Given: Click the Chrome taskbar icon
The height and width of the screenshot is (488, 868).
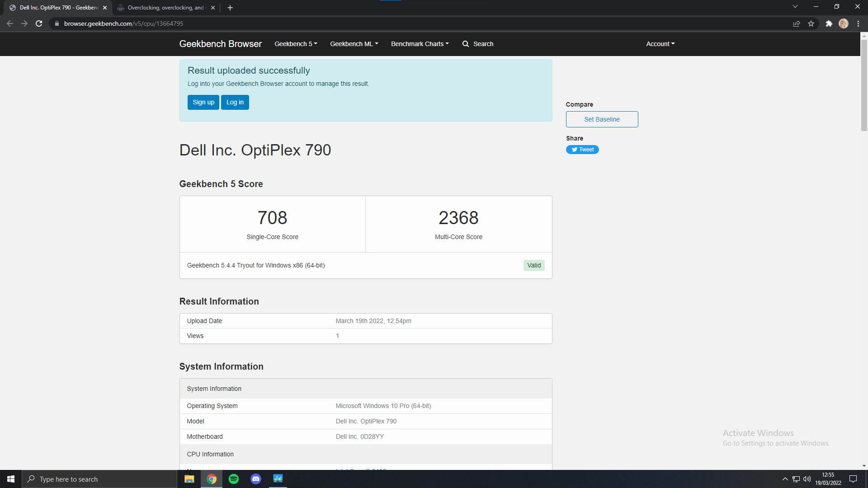Looking at the screenshot, I should point(212,479).
